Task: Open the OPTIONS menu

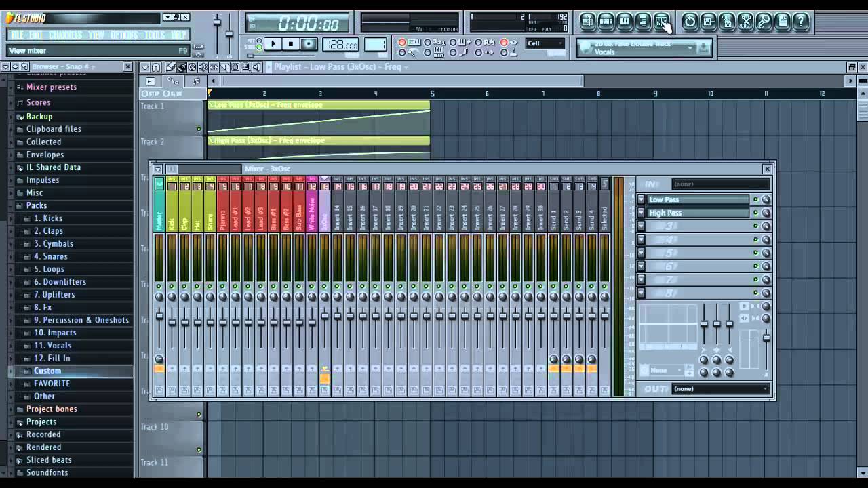Action: 124,35
